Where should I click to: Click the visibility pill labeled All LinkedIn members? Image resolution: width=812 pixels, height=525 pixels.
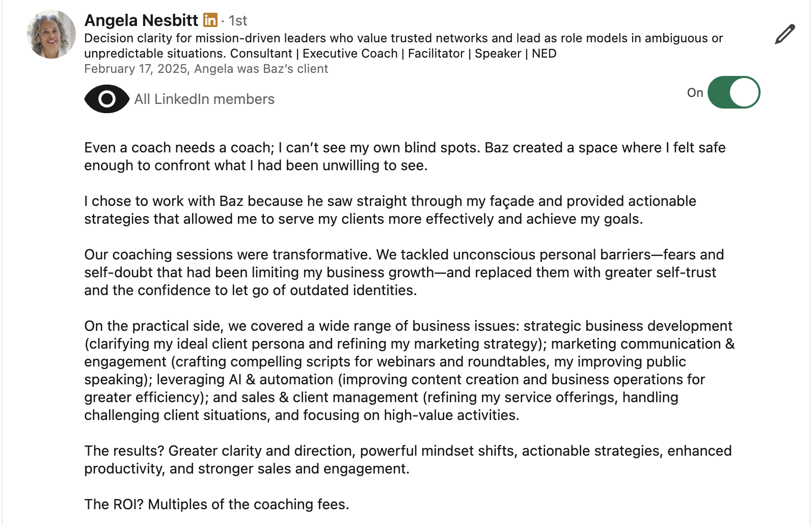(179, 99)
